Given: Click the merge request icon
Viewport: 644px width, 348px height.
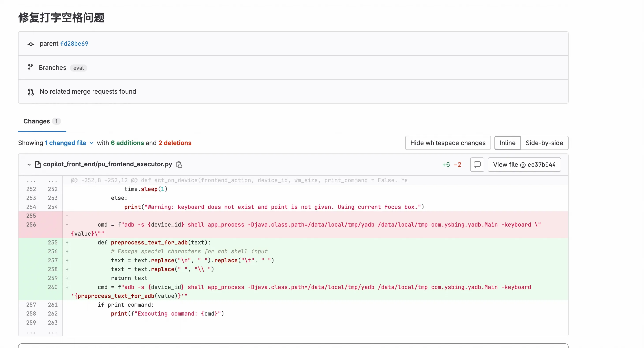Looking at the screenshot, I should [x=31, y=92].
